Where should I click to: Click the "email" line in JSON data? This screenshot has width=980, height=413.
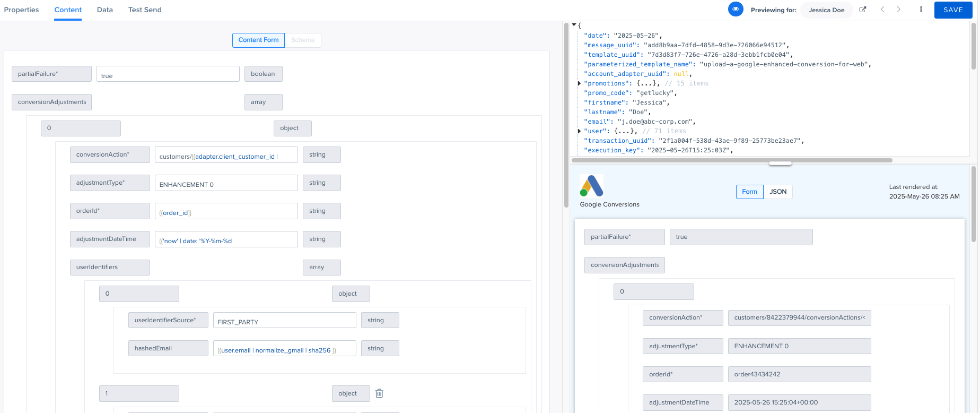(x=640, y=122)
